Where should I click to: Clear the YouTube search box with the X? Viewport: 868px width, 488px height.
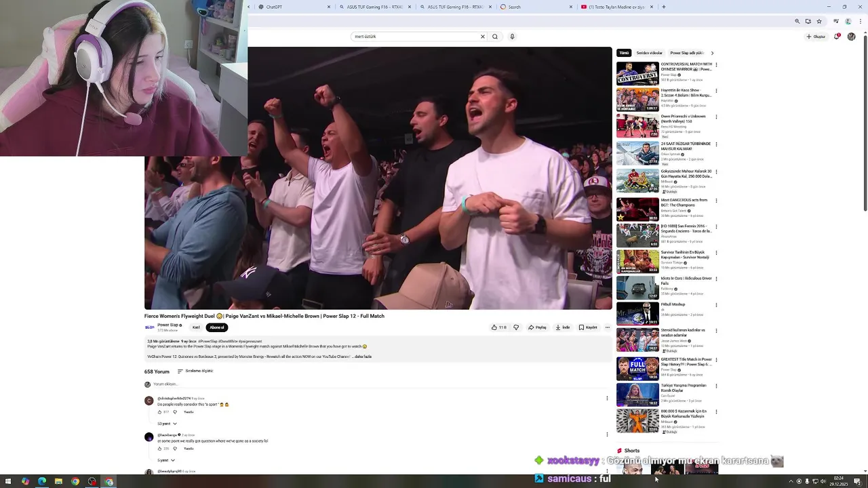[483, 37]
